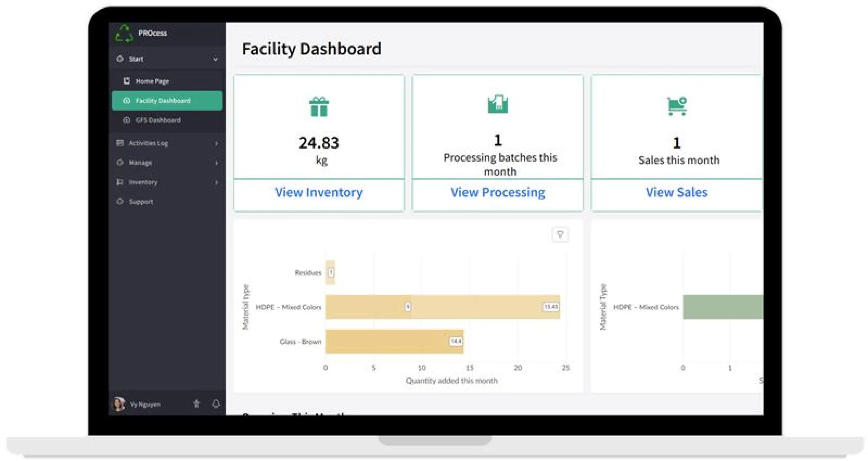
Task: Click the View Inventory link
Action: (x=319, y=192)
